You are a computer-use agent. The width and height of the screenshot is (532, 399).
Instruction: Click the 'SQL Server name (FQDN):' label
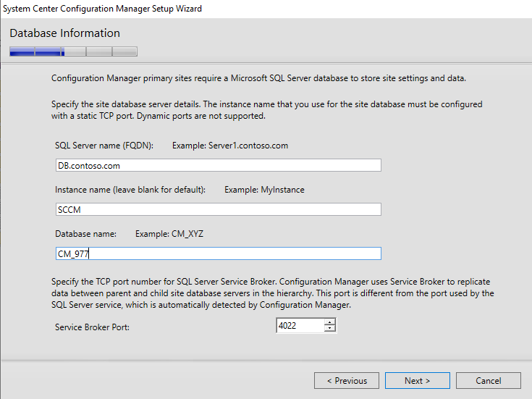click(104, 146)
